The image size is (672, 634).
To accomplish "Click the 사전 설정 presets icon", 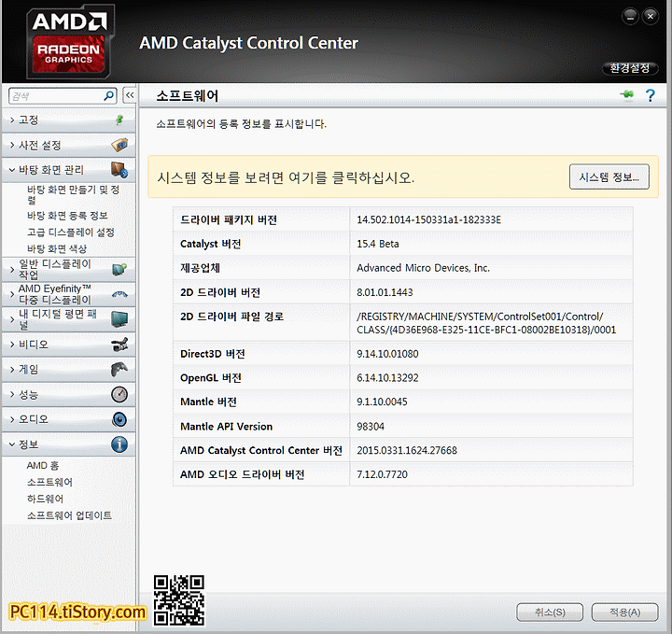I will [119, 145].
